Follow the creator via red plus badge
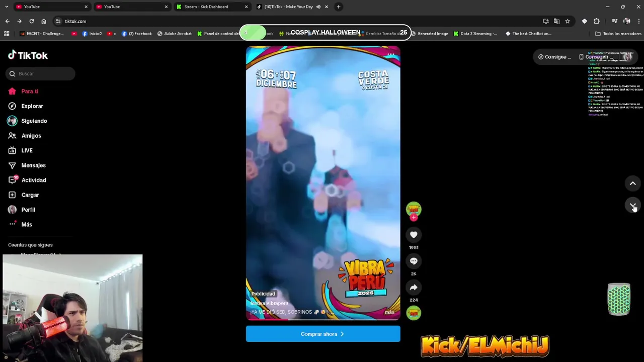The width and height of the screenshot is (644, 362). point(414,218)
